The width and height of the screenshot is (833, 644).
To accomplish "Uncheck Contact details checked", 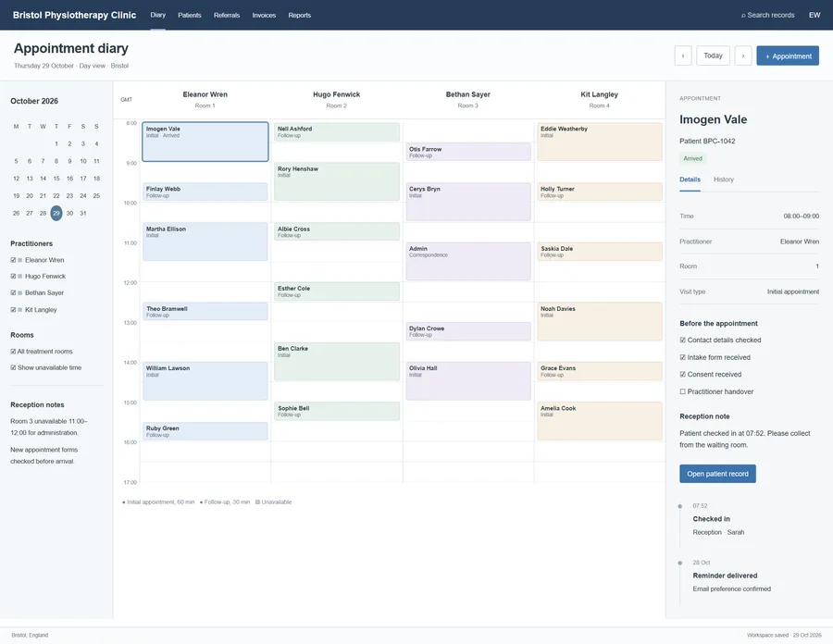I will point(683,340).
